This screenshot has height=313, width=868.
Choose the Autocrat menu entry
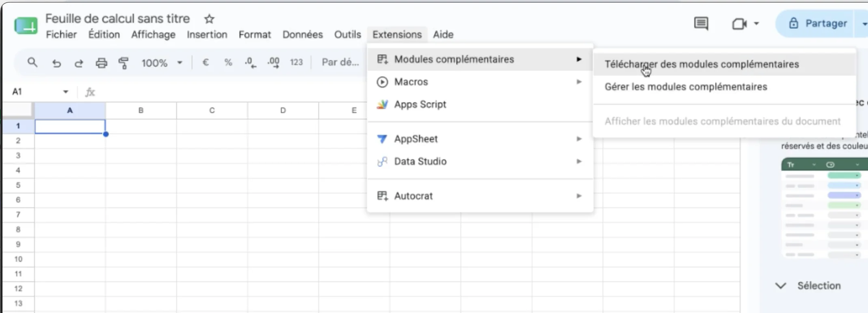(x=480, y=196)
